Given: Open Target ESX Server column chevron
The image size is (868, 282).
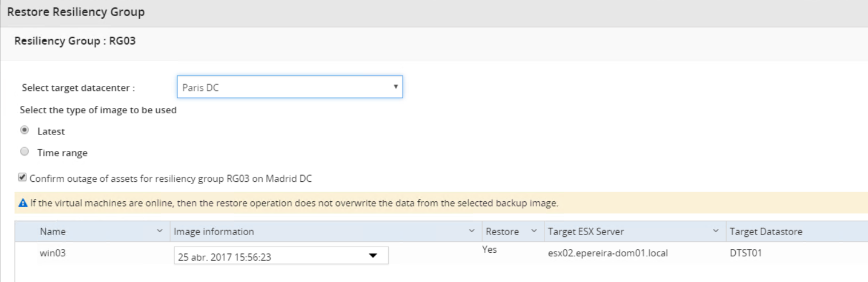Looking at the screenshot, I should coord(715,232).
